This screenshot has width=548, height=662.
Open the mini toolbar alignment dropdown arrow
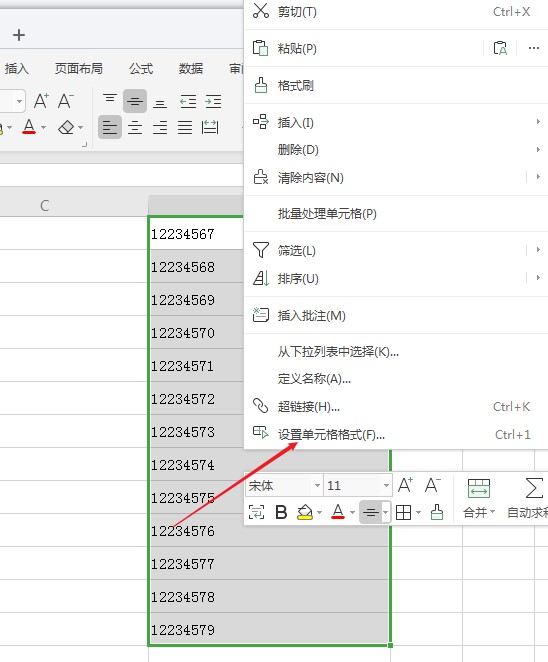[x=385, y=513]
